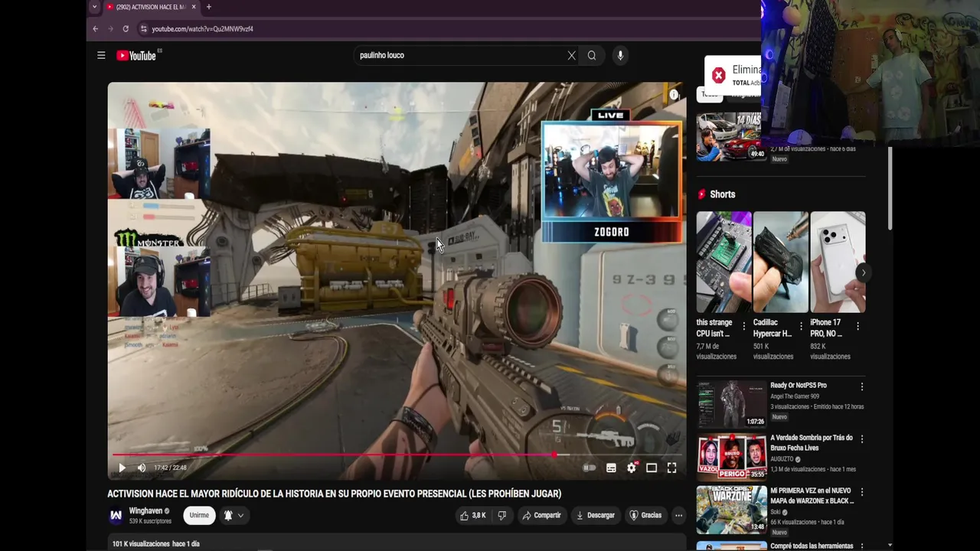Click 539 K suscriptores text

click(x=150, y=521)
